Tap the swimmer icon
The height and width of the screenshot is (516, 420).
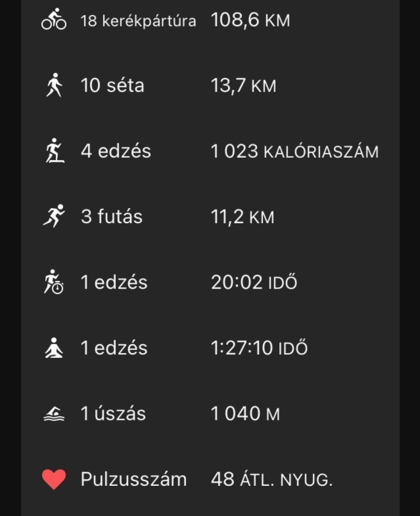54,414
